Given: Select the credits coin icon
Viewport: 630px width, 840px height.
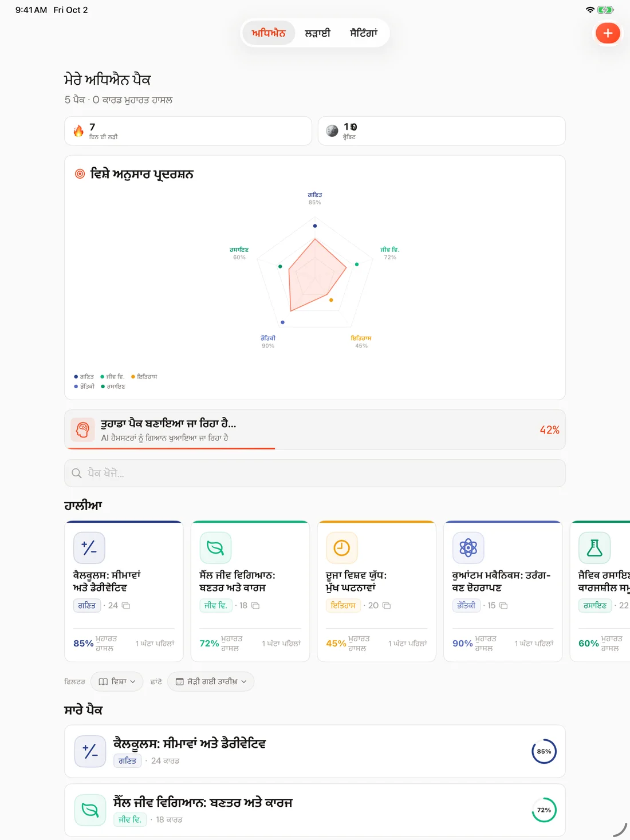Looking at the screenshot, I should [x=332, y=131].
